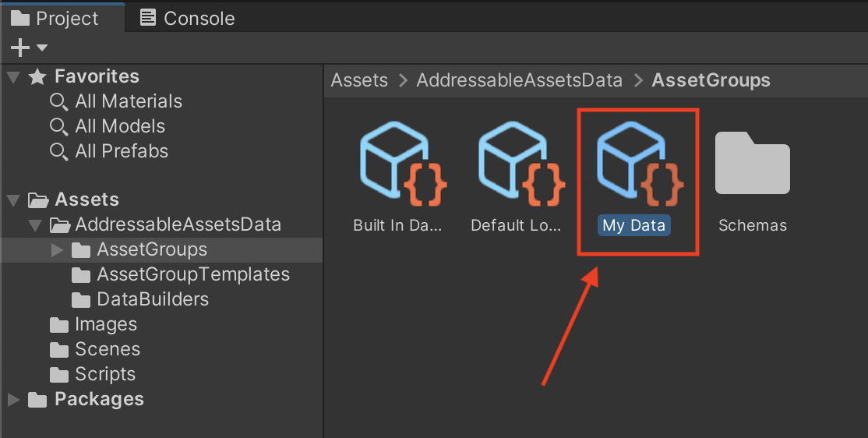Click the Assets open folder icon
This screenshot has width=868, height=438.
tap(38, 200)
